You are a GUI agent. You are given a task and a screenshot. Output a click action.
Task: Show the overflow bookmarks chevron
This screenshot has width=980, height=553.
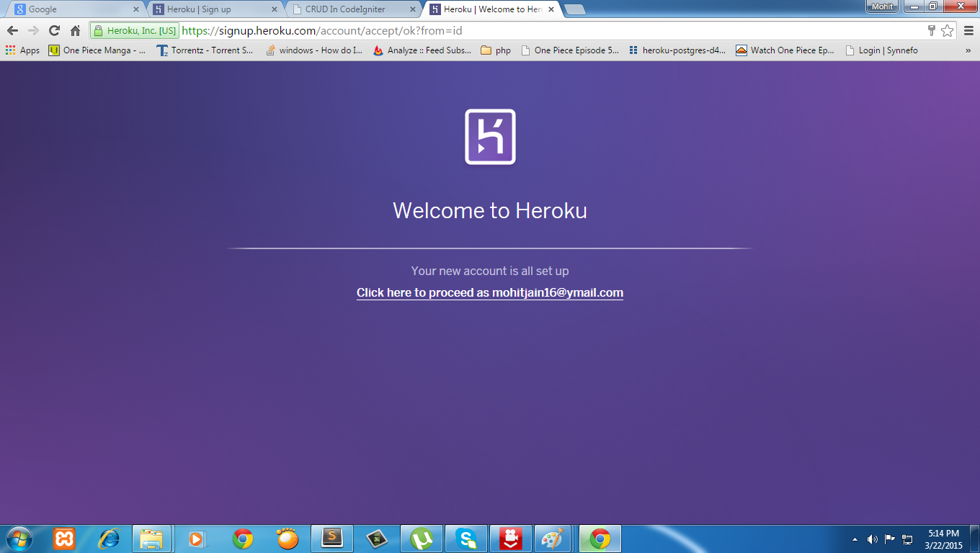pyautogui.click(x=969, y=50)
